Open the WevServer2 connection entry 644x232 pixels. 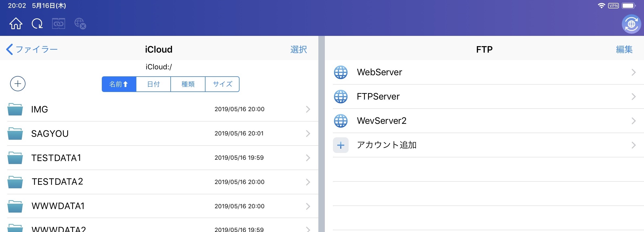pos(381,121)
